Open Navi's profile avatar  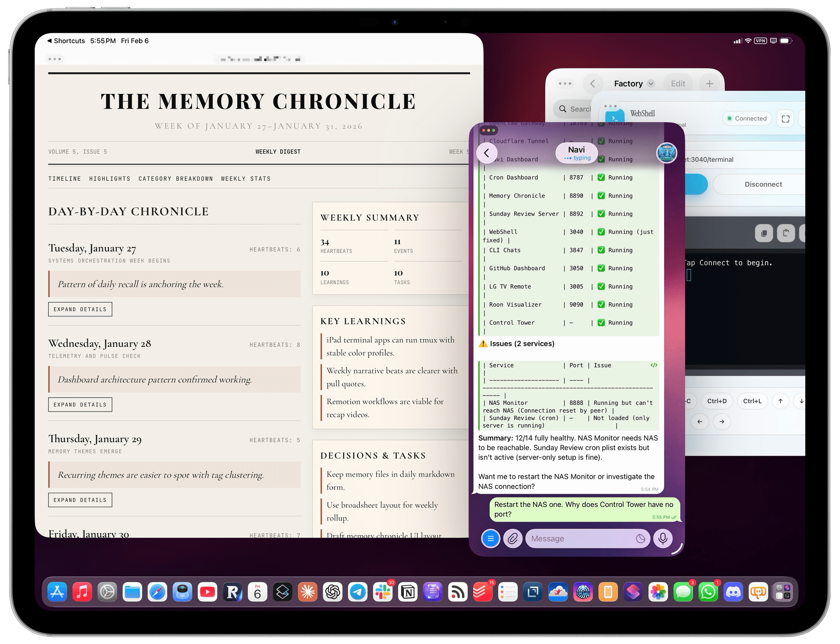coord(667,153)
